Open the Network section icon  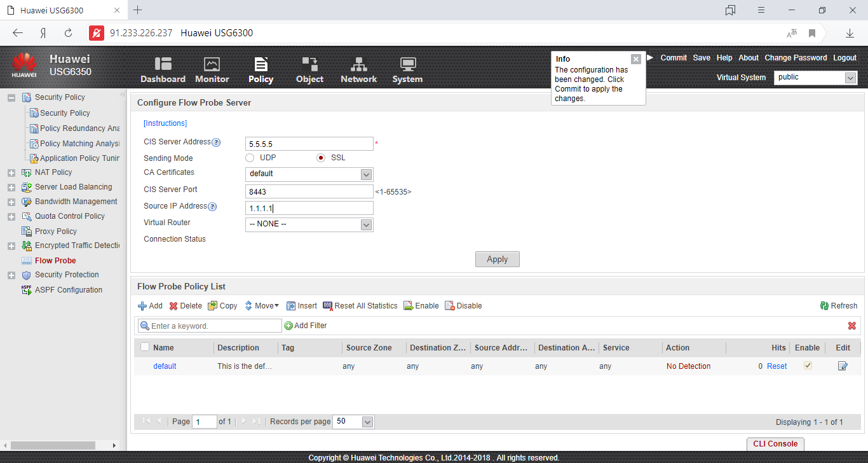pyautogui.click(x=359, y=64)
